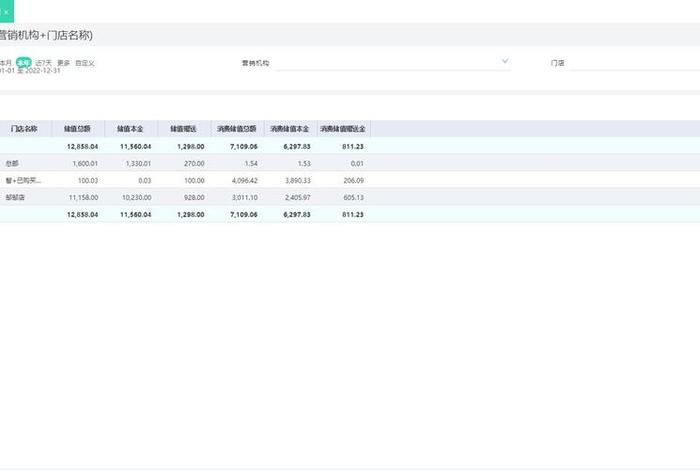Choose the 近7天 quick filter

pos(43,62)
